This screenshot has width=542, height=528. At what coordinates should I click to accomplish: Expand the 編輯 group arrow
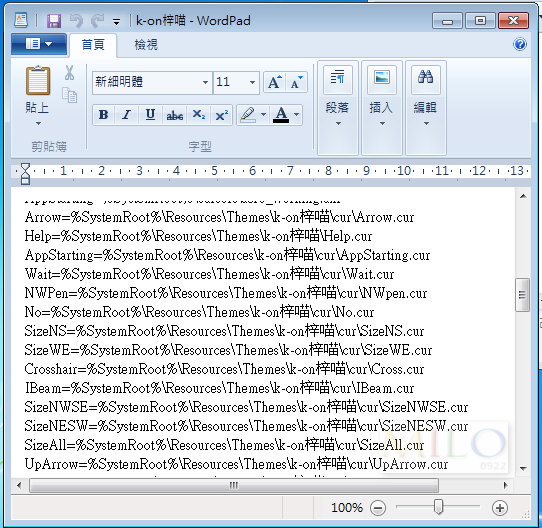pos(426,123)
